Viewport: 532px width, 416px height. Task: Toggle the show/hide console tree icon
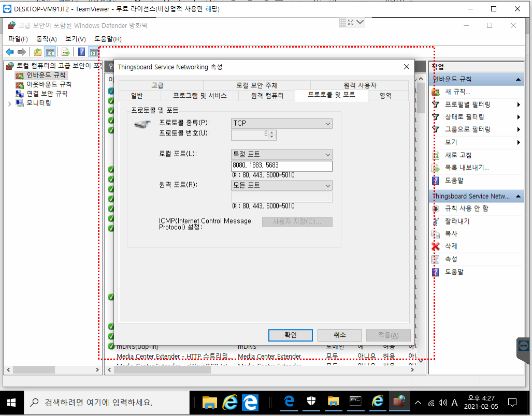coord(50,52)
